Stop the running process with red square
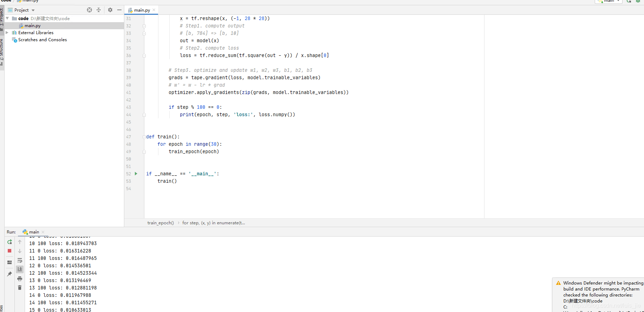Image resolution: width=644 pixels, height=312 pixels. tap(10, 251)
